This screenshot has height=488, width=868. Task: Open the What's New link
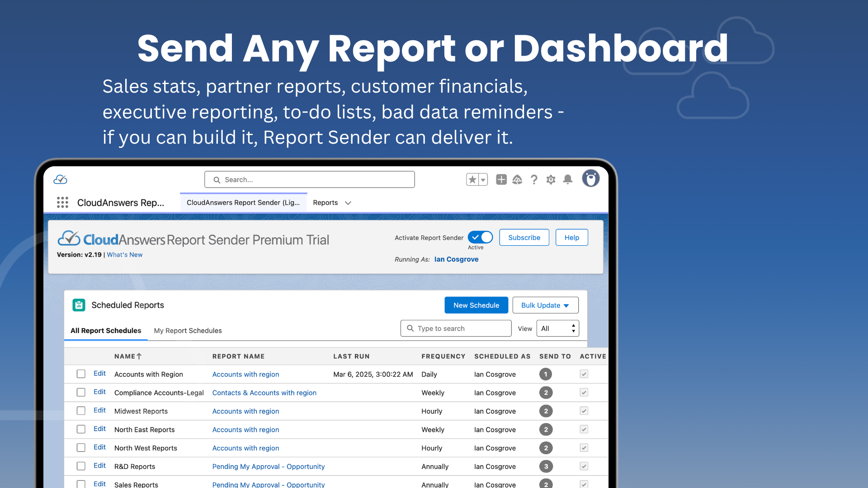[124, 255]
